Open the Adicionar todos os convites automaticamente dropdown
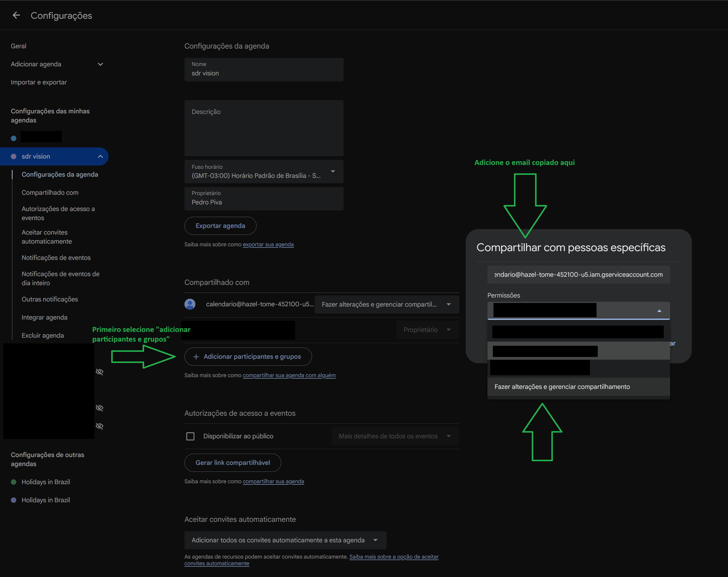 click(375, 540)
